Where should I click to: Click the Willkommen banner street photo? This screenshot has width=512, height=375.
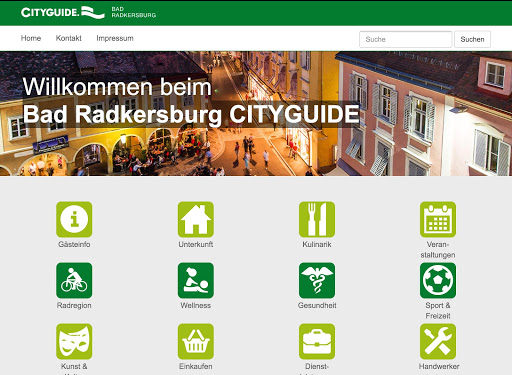coord(256,113)
